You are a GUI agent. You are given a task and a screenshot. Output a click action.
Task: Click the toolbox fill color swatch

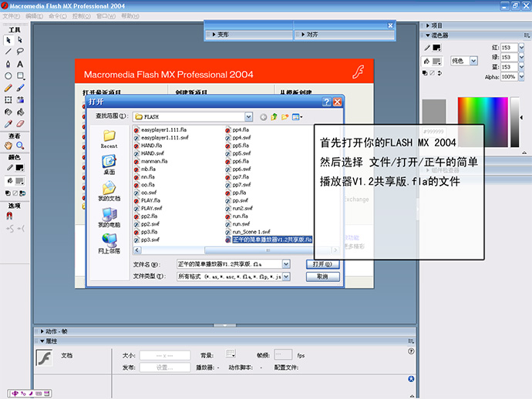click(20, 181)
